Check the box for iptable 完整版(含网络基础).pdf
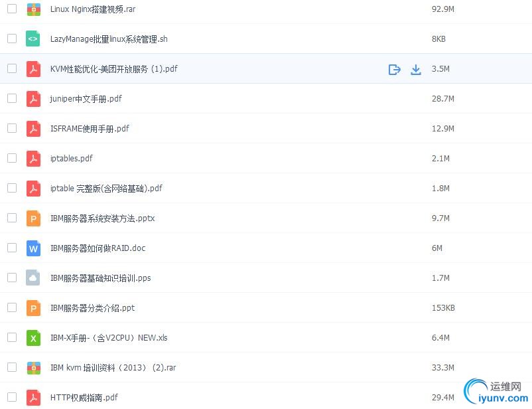532x409 pixels. (12, 188)
